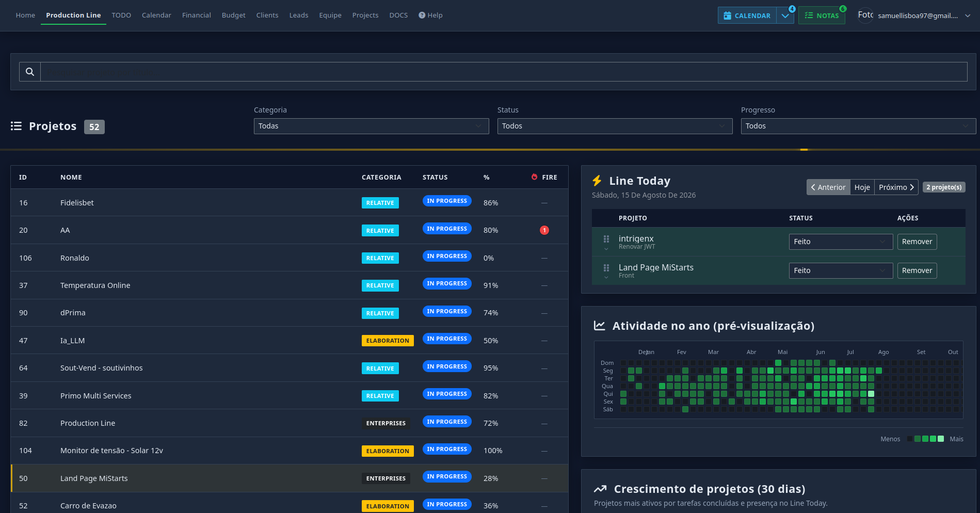Expand the small chevron under intrigenx handle
The image size is (980, 513).
coord(606,249)
